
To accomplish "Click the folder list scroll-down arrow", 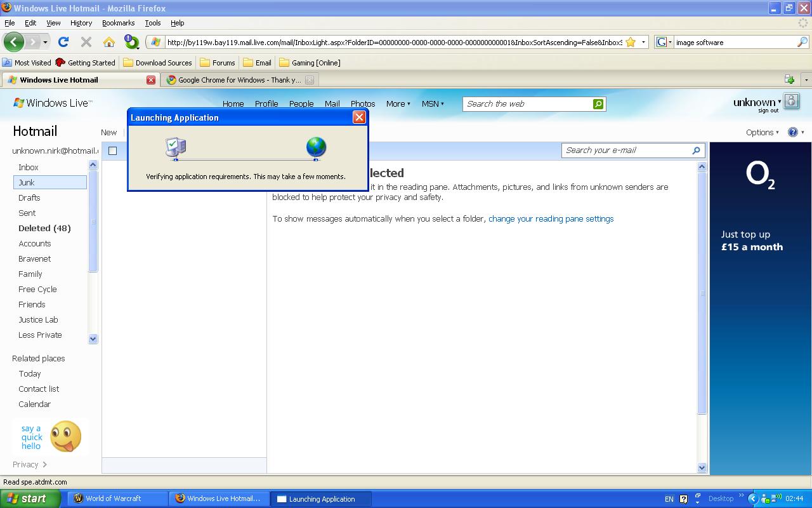I will click(x=93, y=338).
